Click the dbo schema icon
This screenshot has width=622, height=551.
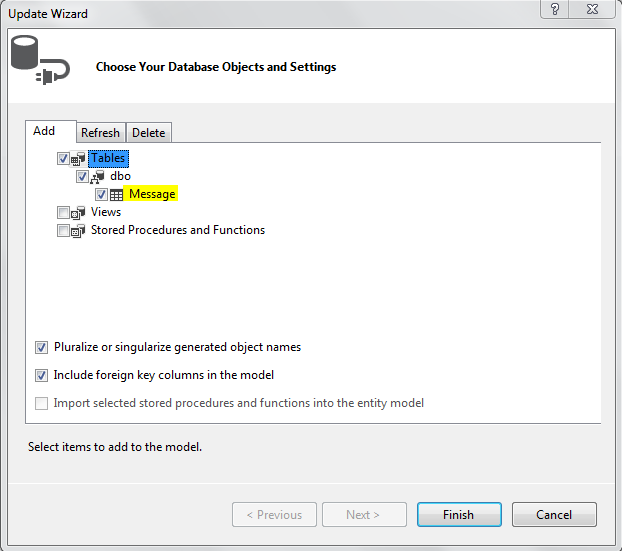pyautogui.click(x=97, y=177)
